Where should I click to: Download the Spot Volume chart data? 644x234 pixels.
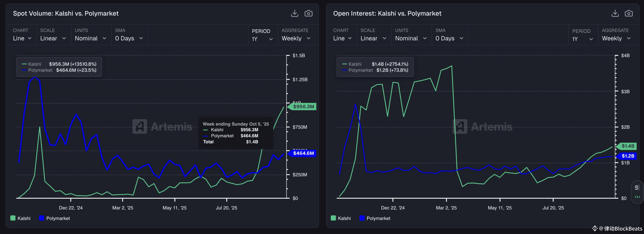(294, 13)
